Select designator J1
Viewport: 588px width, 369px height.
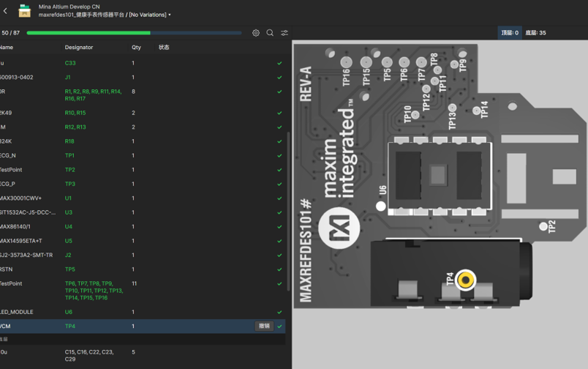pos(67,78)
